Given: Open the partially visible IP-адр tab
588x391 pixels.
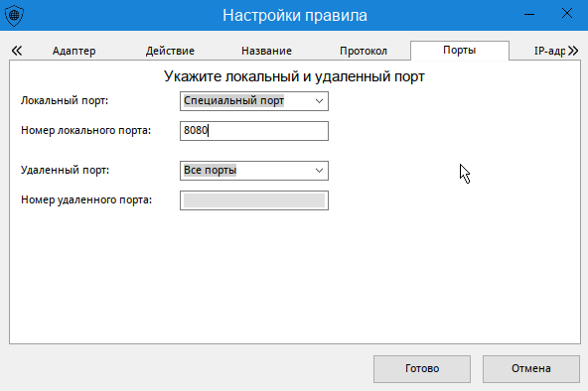Looking at the screenshot, I should (x=549, y=51).
